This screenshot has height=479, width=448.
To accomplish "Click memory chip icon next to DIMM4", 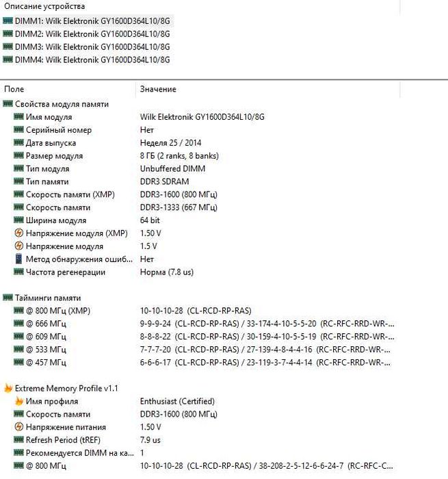I will point(8,59).
